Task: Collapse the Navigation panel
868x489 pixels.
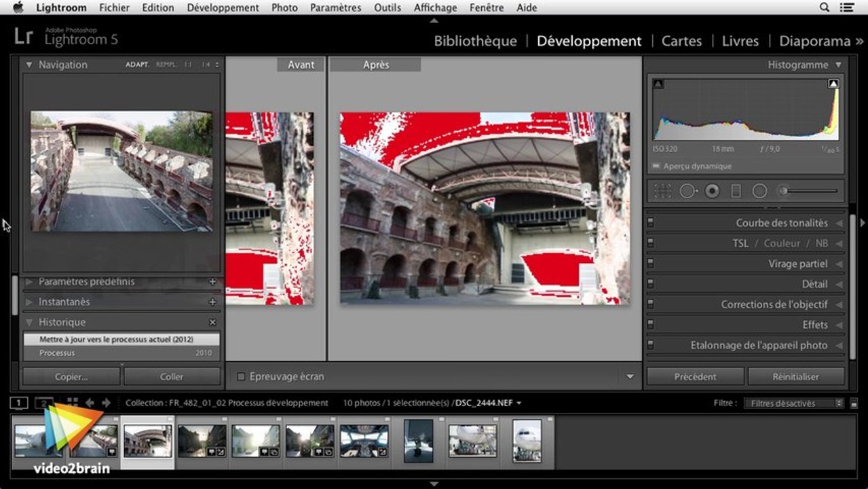Action: [x=29, y=65]
